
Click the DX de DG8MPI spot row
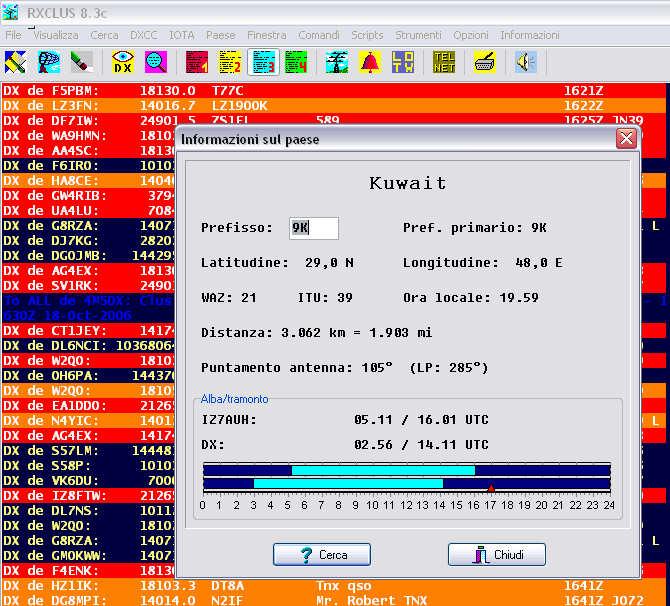pyautogui.click(x=333, y=600)
